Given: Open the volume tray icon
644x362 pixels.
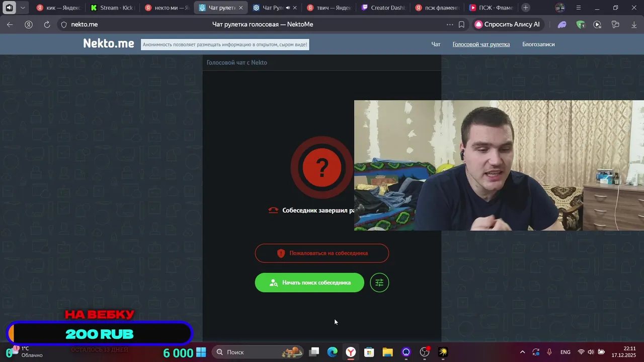Looking at the screenshot, I should click(591, 352).
